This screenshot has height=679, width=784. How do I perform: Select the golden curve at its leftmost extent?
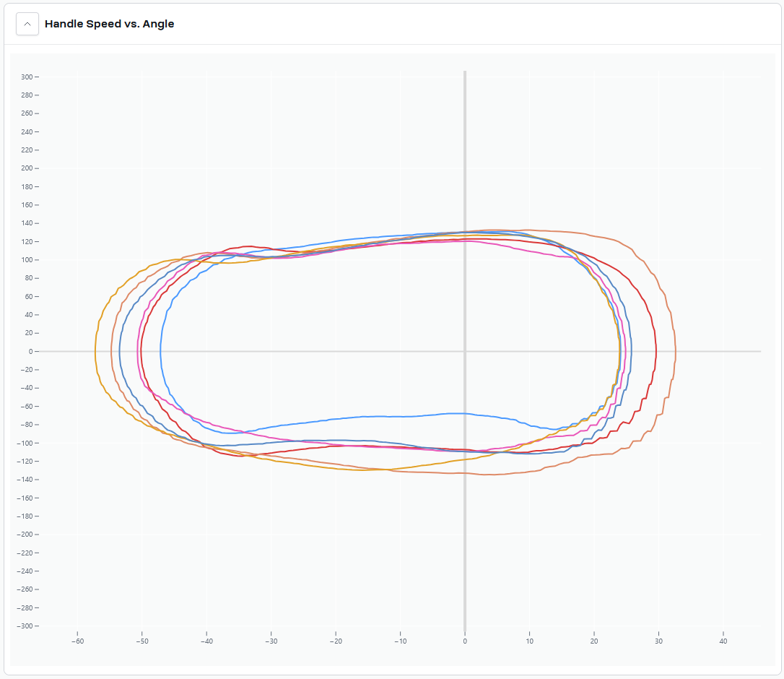click(96, 352)
